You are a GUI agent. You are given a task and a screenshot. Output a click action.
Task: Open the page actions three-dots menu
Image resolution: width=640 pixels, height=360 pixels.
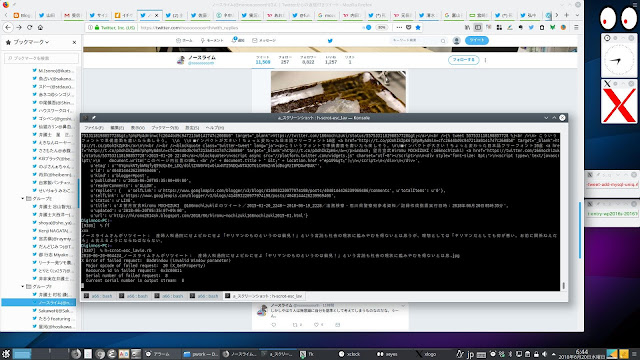tap(399, 27)
